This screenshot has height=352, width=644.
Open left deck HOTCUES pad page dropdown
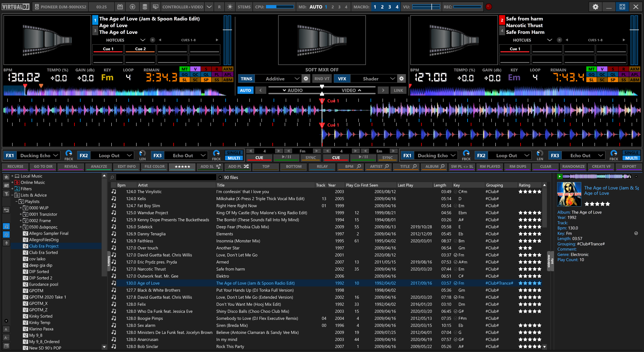[143, 40]
